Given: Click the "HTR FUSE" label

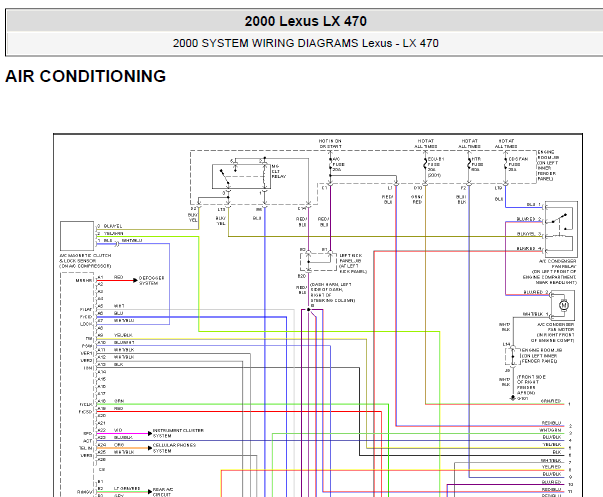Looking at the screenshot, I should coord(477,164).
